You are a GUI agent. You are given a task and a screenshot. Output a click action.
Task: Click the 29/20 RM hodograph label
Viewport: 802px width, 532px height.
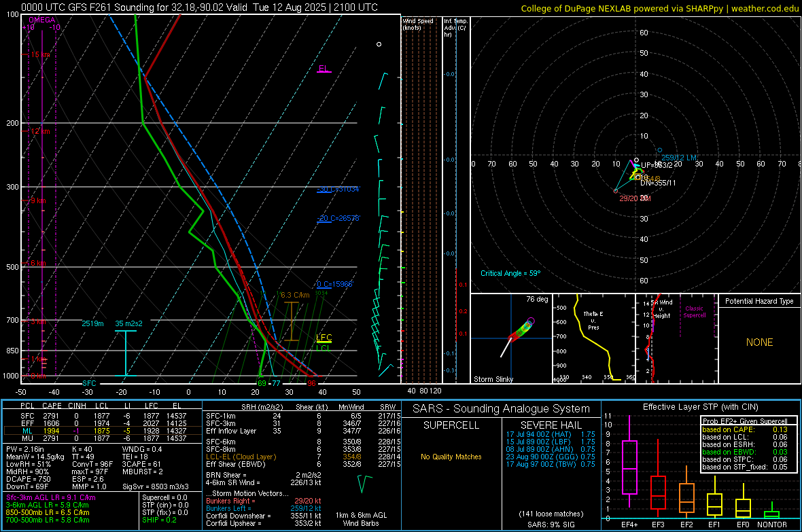point(635,198)
